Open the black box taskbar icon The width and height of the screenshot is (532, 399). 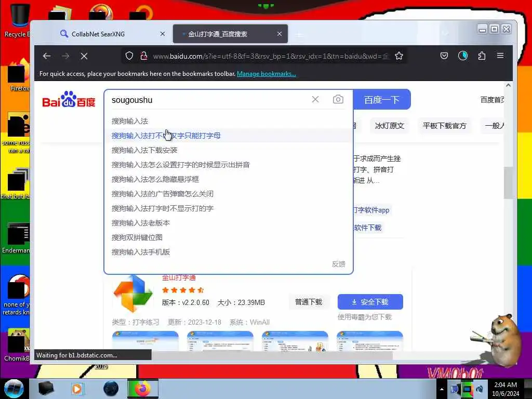click(x=46, y=389)
